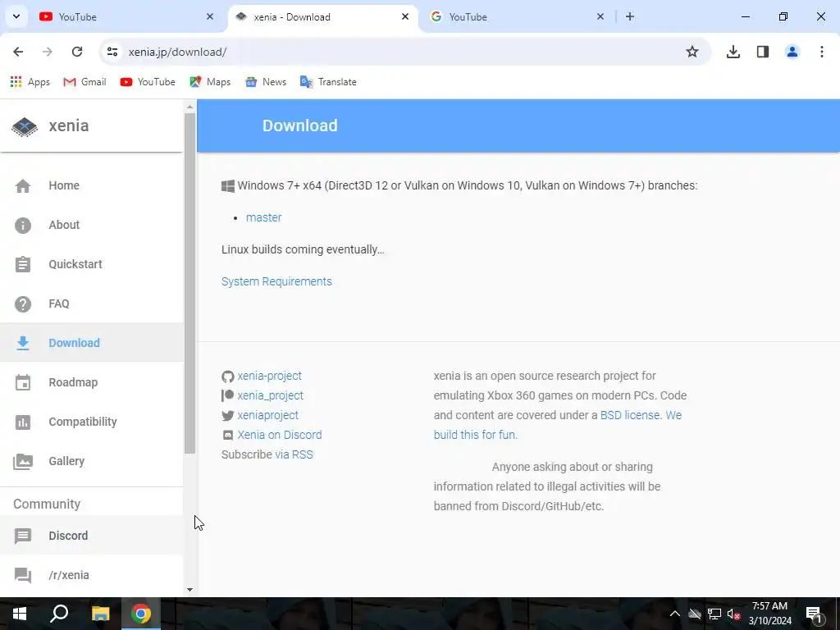Click the About info icon
The width and height of the screenshot is (840, 630).
[22, 225]
